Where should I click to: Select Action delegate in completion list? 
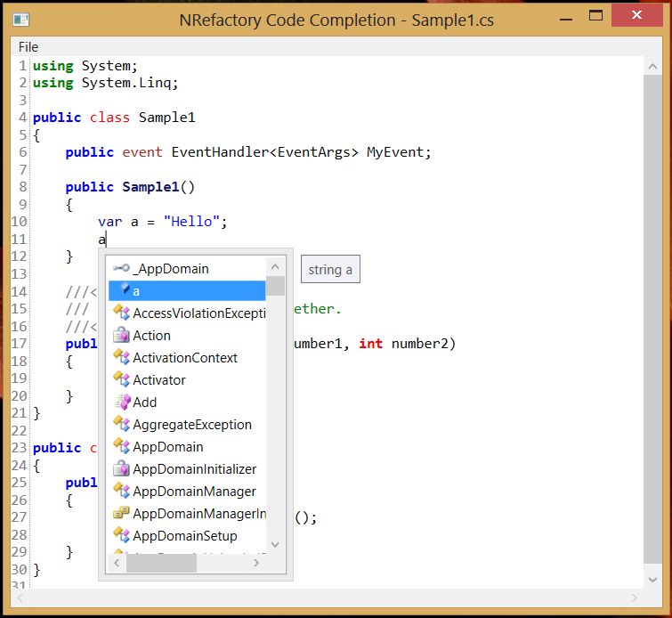187,336
